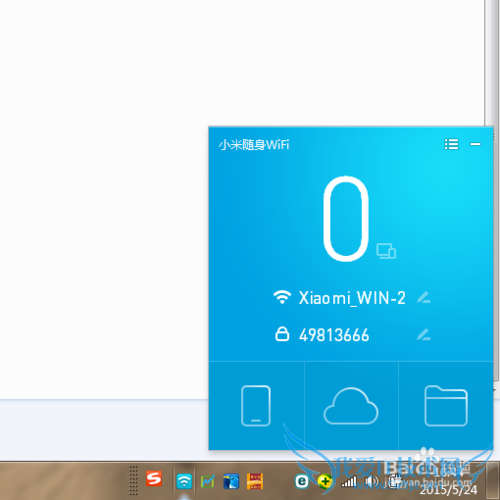This screenshot has width=500, height=500.
Task: Click the orange grid icon in taskbar
Action: [x=255, y=481]
